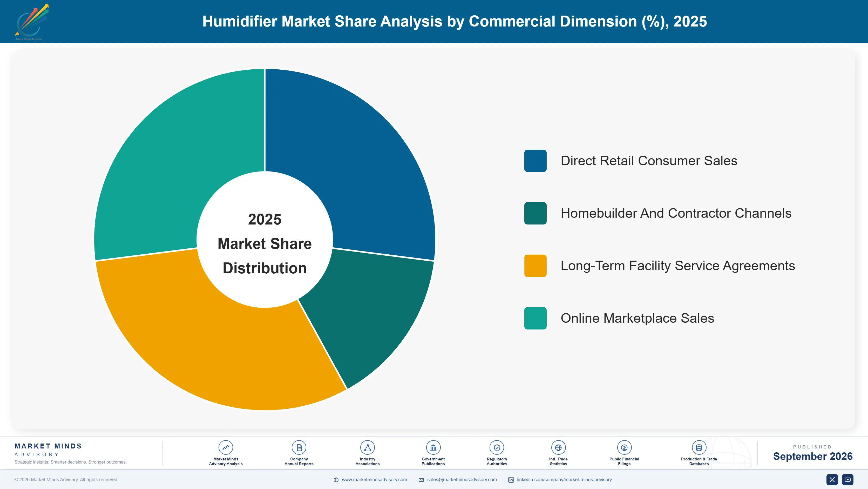Click the teal Online Marketplace Sales swatch
The width and height of the screenshot is (868, 489).
[x=535, y=318]
